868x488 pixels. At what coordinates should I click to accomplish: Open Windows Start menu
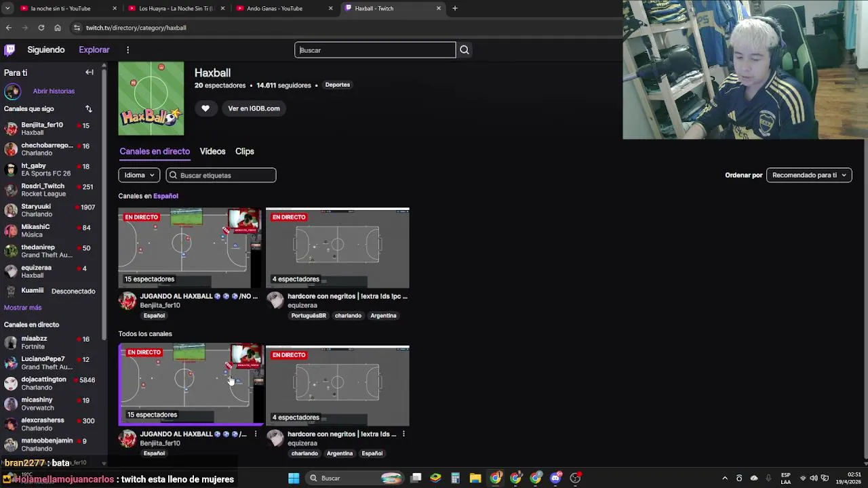(294, 478)
